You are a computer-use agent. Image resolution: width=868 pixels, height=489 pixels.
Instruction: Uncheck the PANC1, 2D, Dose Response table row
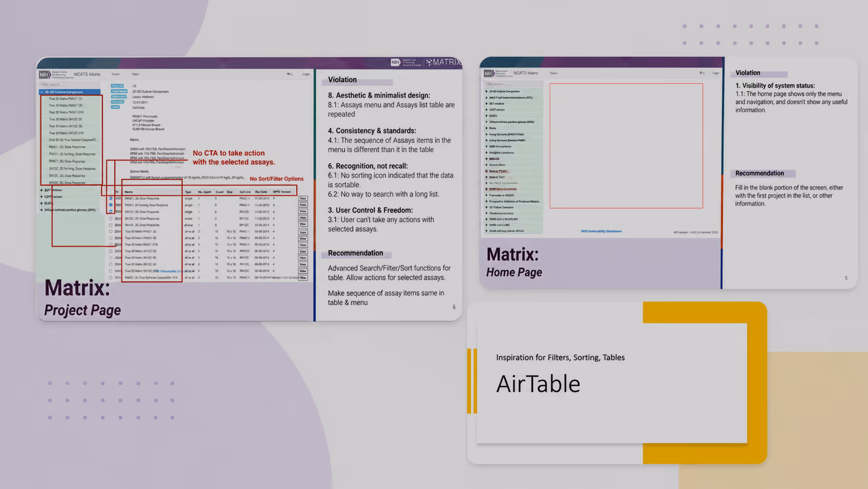pos(111,199)
